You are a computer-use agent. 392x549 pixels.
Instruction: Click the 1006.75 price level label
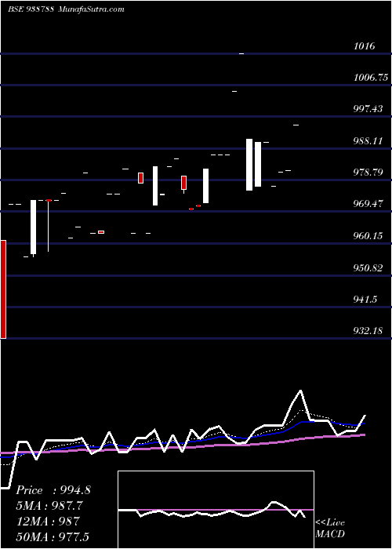371,78
